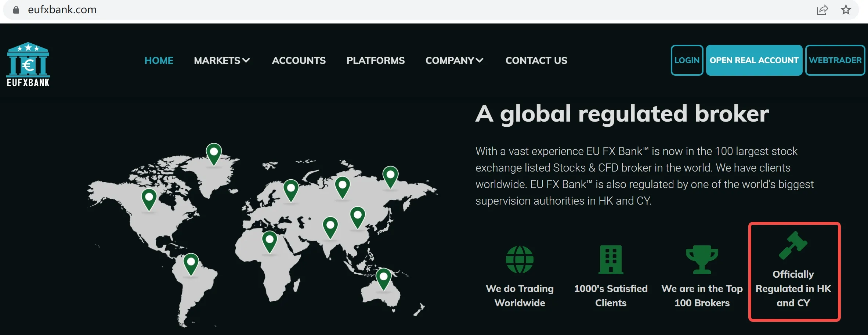Click 'Officially Regulated in HK and CY' text

point(793,289)
